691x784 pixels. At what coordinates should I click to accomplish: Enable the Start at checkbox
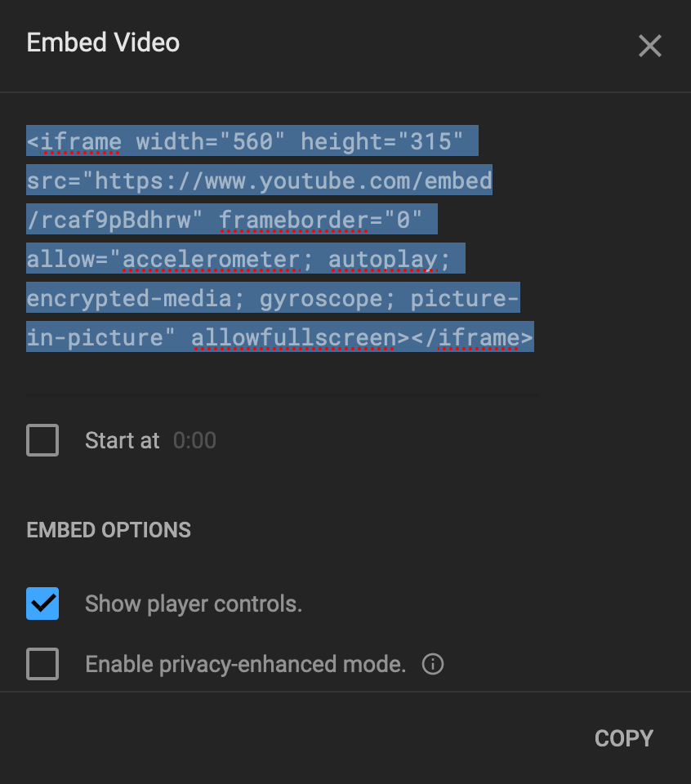tap(42, 440)
